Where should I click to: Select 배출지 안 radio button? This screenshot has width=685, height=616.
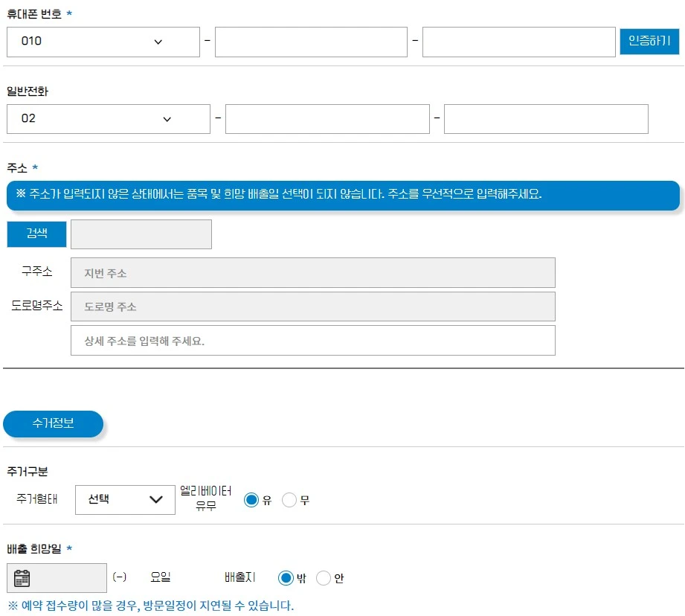(324, 578)
